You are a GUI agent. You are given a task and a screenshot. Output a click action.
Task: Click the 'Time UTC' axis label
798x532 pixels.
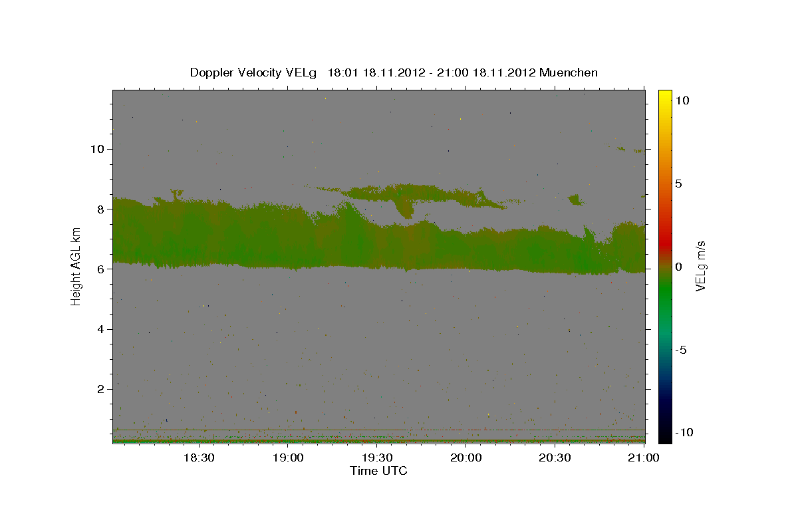[378, 471]
